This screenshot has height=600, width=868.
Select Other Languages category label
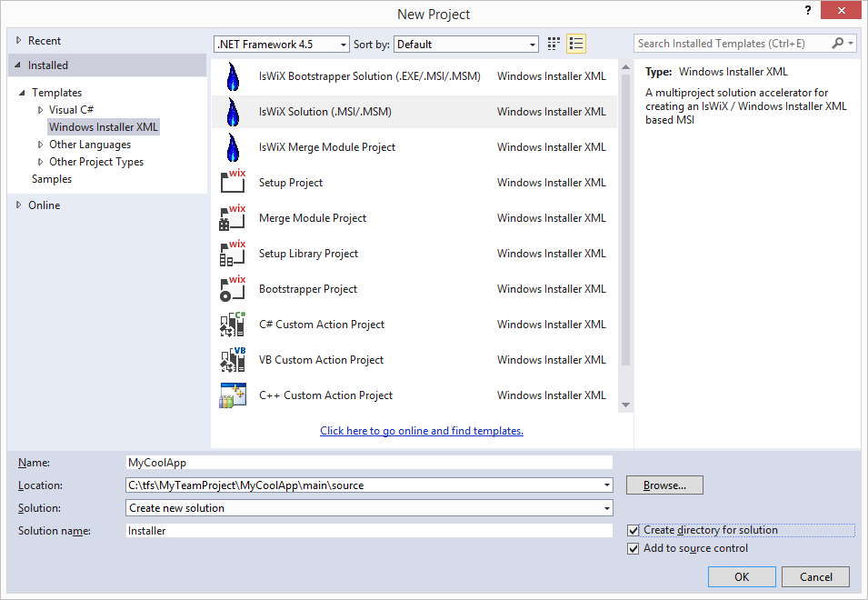tap(90, 145)
